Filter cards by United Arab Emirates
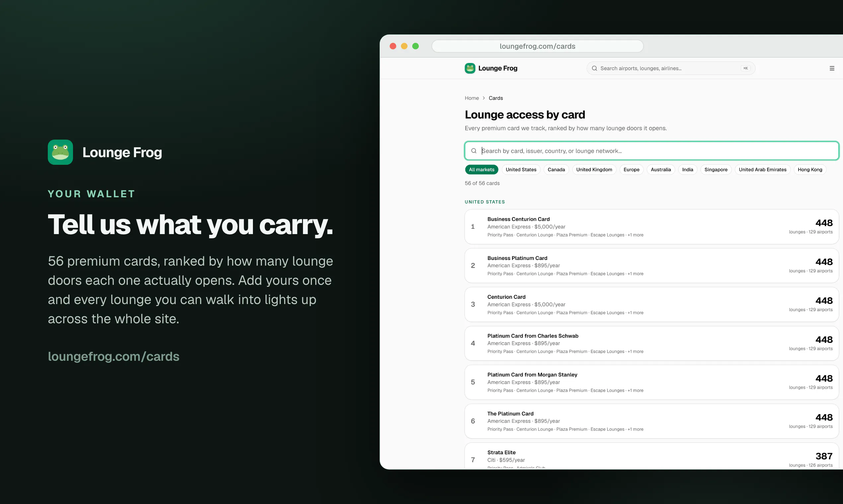 pos(762,169)
